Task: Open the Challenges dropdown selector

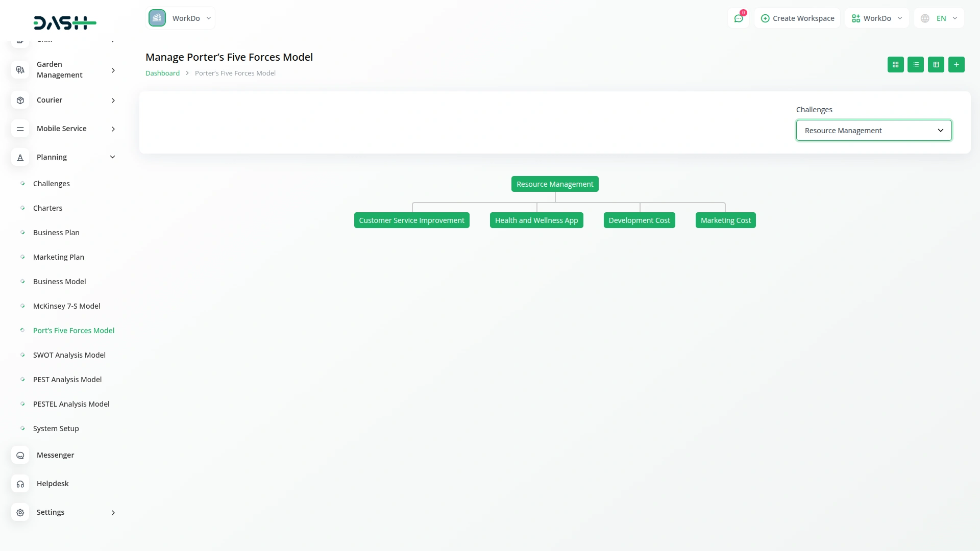Action: click(874, 131)
